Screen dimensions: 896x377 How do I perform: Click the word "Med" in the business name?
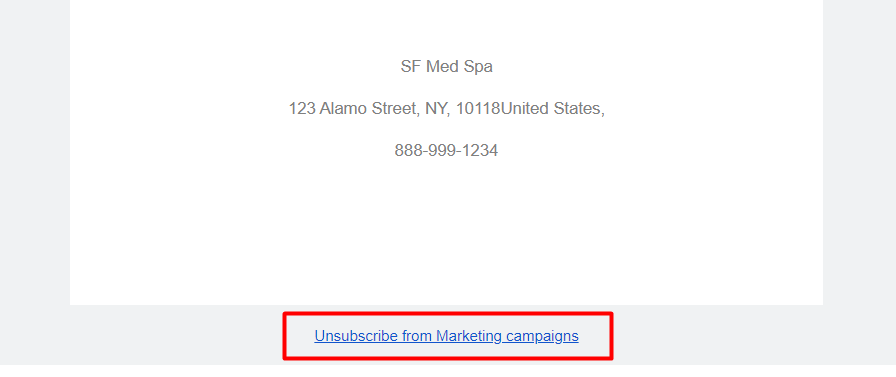pyautogui.click(x=442, y=67)
